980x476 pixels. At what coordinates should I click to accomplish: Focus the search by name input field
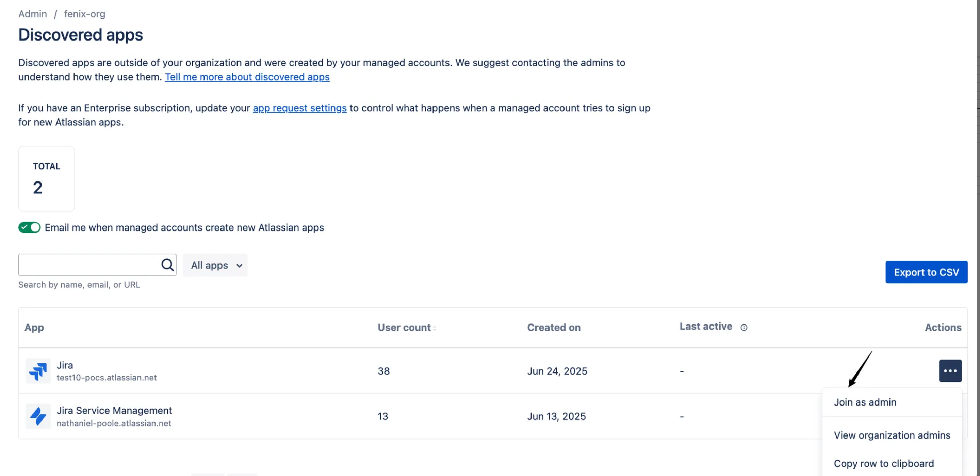click(x=89, y=265)
